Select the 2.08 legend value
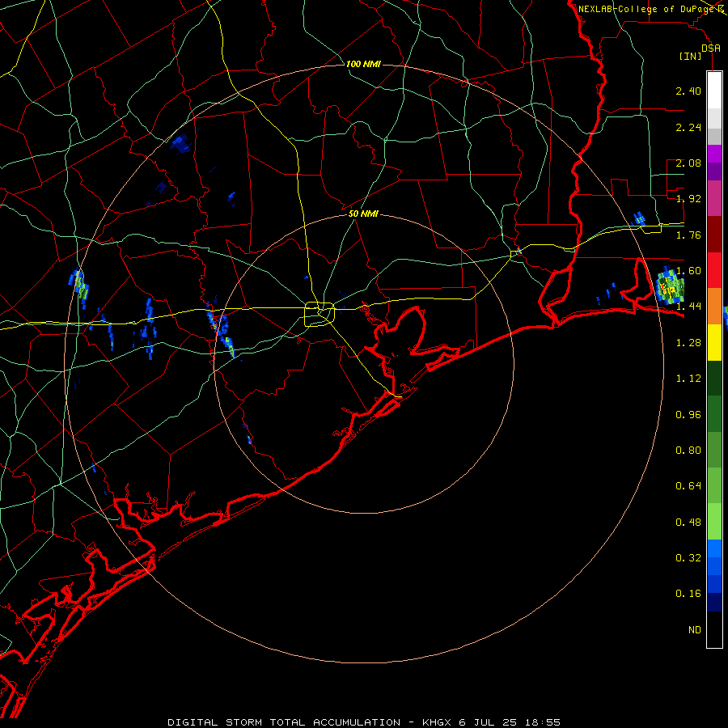Viewport: 728px width, 728px height. coord(688,163)
